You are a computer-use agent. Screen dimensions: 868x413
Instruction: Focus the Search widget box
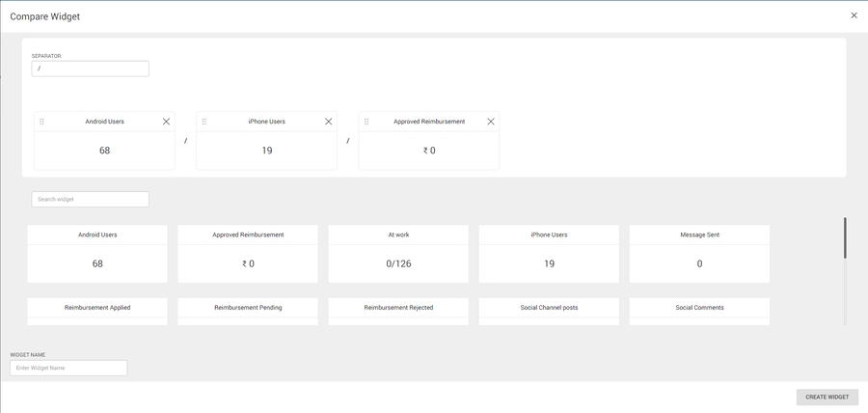(x=90, y=199)
